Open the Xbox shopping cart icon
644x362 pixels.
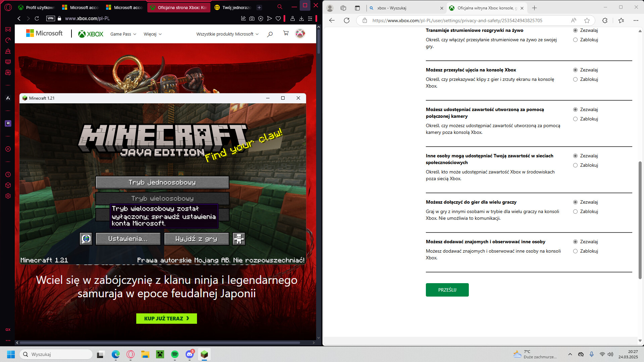pos(286,34)
